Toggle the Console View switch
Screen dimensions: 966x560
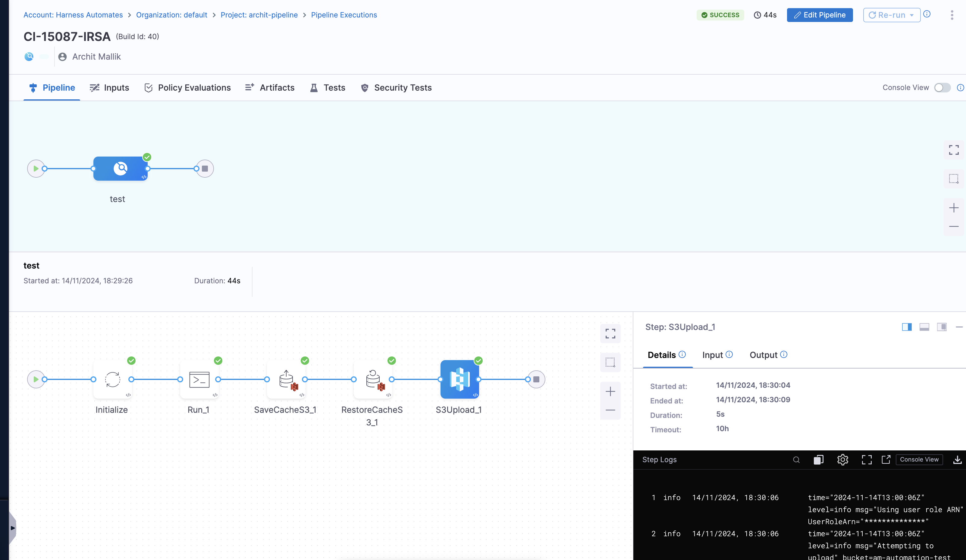942,87
